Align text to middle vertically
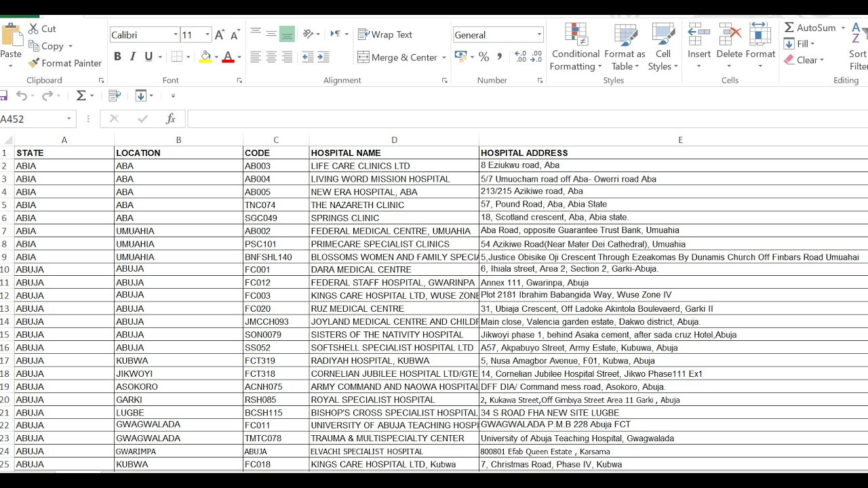Image resolution: width=868 pixels, height=488 pixels. (x=271, y=34)
